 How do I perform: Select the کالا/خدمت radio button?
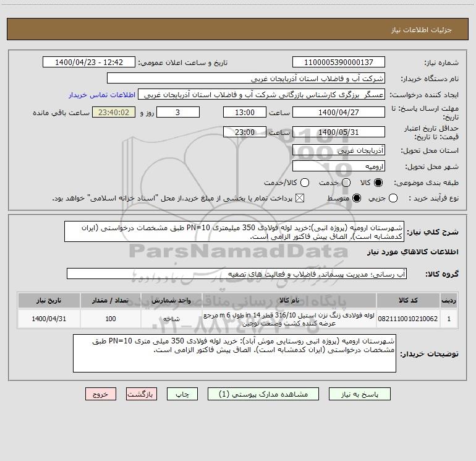pyautogui.click(x=305, y=183)
